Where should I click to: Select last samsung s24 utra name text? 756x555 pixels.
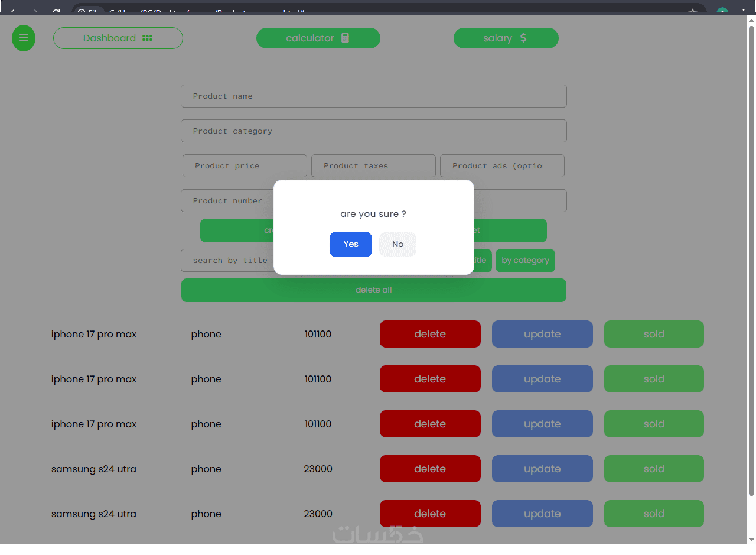(x=94, y=514)
